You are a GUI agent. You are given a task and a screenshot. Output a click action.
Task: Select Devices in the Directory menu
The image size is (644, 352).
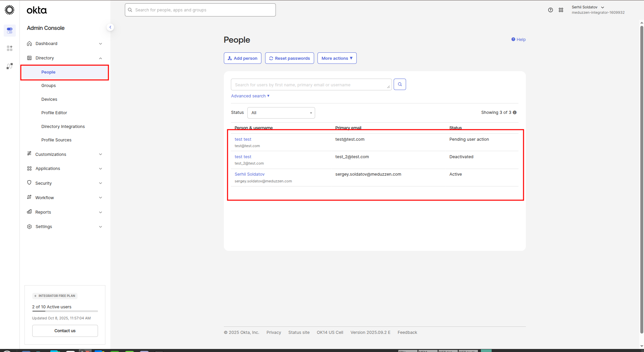point(49,99)
